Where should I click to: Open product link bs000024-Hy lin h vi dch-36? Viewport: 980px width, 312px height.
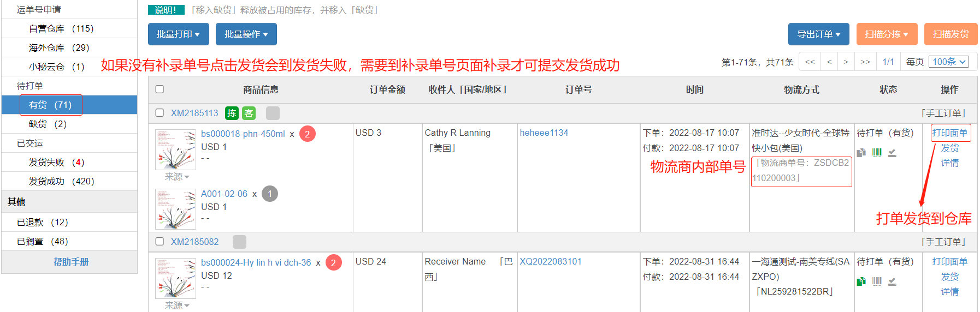coord(256,262)
